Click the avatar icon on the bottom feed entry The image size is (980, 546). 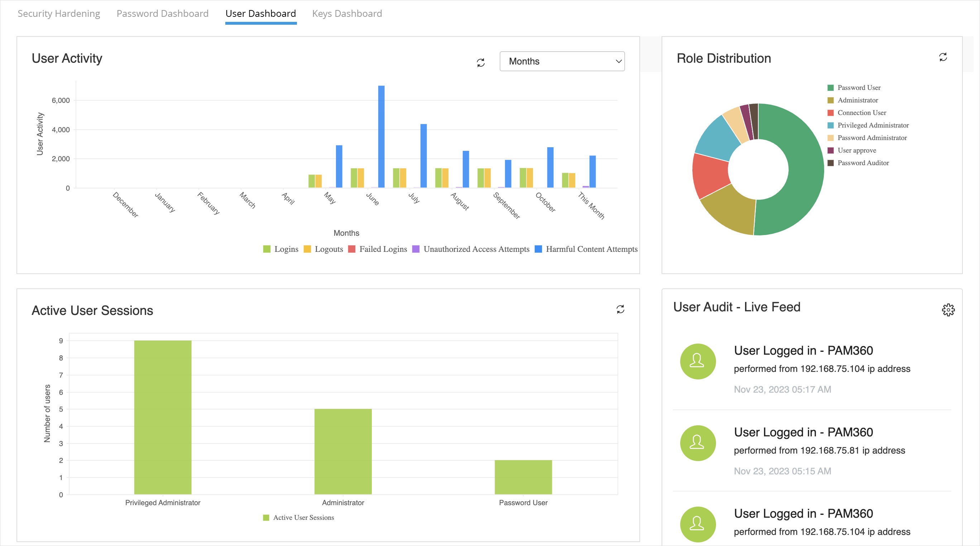coord(697,524)
